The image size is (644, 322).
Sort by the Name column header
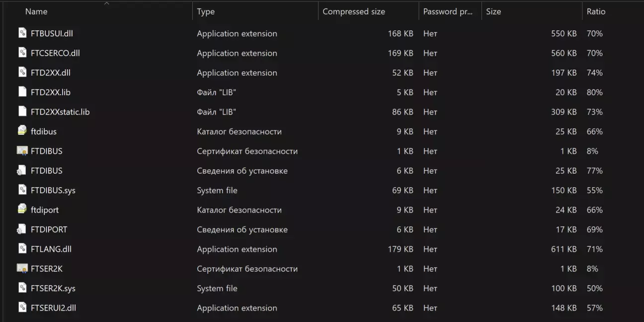(x=36, y=11)
